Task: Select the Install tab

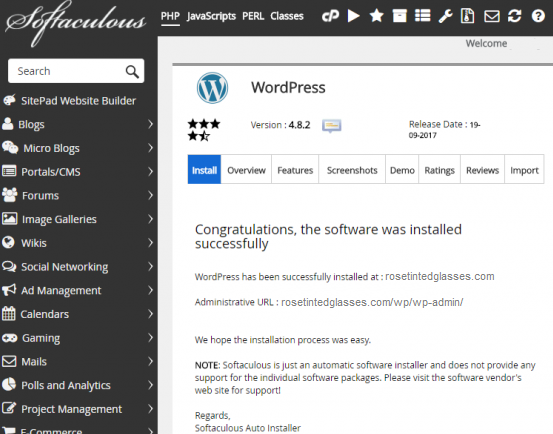Action: click(x=204, y=170)
